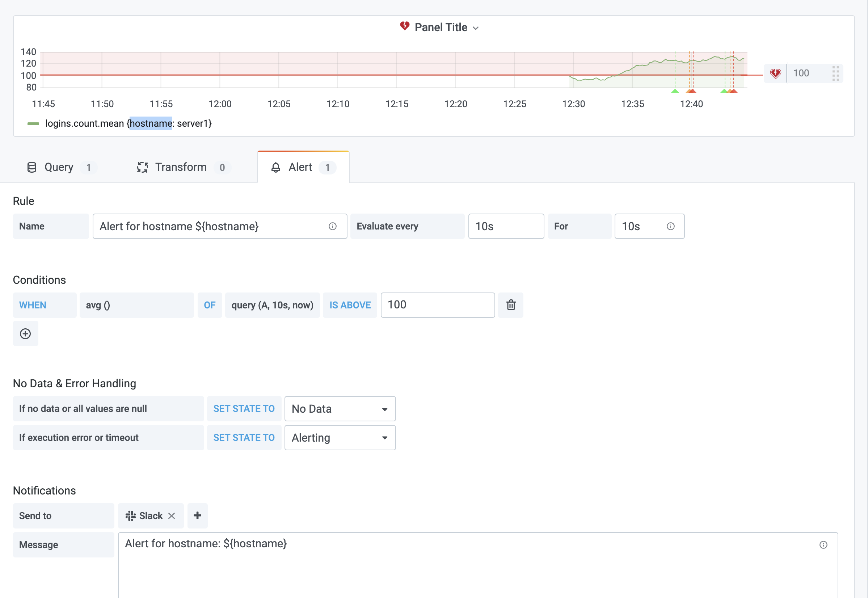Screen dimensions: 868x598
Task: Remove the Slack notification channel
Action: point(172,515)
